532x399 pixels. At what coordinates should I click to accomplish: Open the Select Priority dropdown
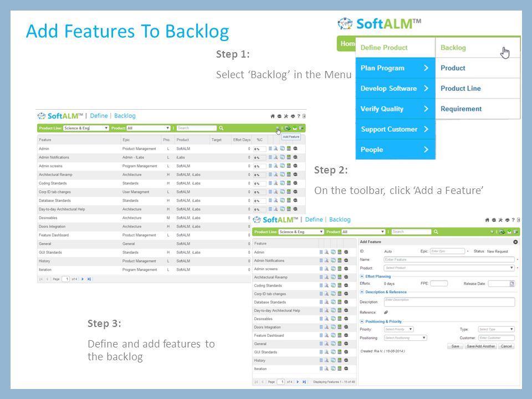pyautogui.click(x=398, y=329)
